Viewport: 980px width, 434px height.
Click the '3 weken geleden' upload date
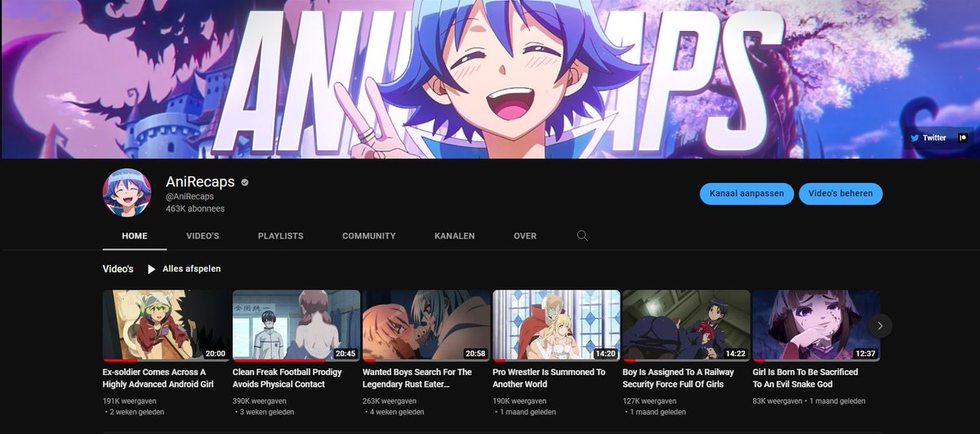[269, 413]
